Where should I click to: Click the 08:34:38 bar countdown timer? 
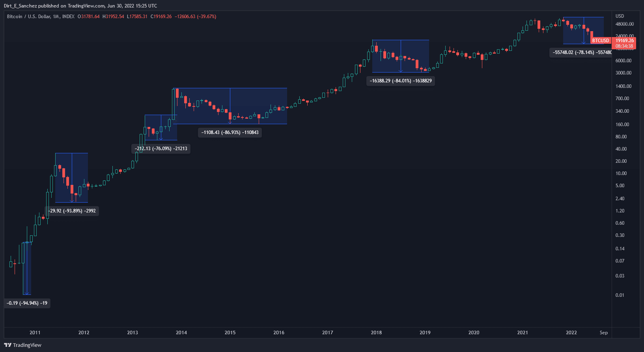point(624,46)
